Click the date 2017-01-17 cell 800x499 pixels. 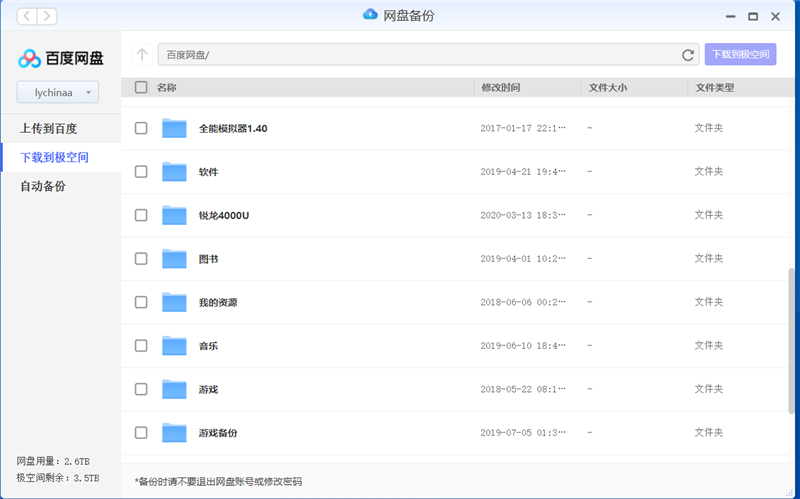[x=523, y=128]
